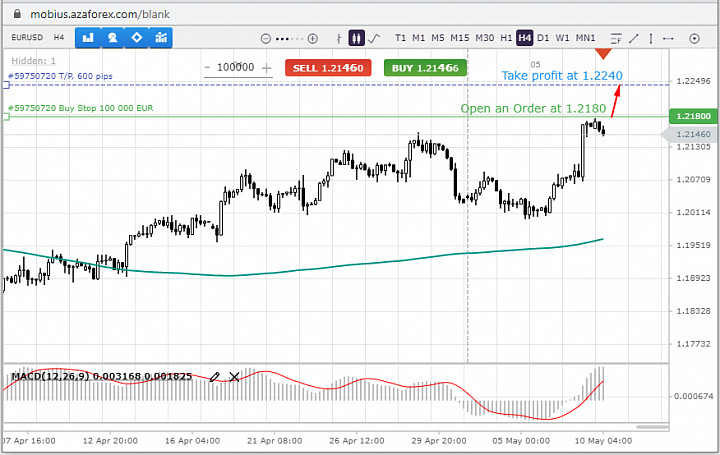The height and width of the screenshot is (455, 720).
Task: Click the 10 May 04:00 time label
Action: (603, 441)
